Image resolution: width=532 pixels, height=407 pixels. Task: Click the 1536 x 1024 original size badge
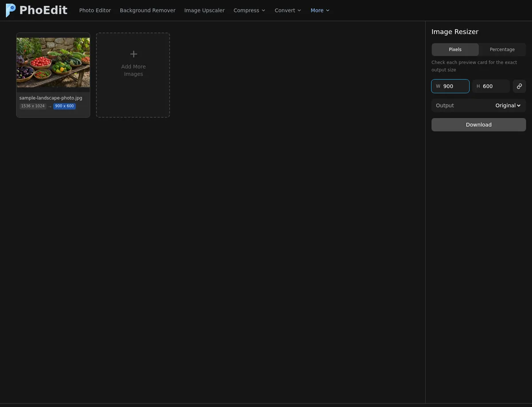coord(33,107)
